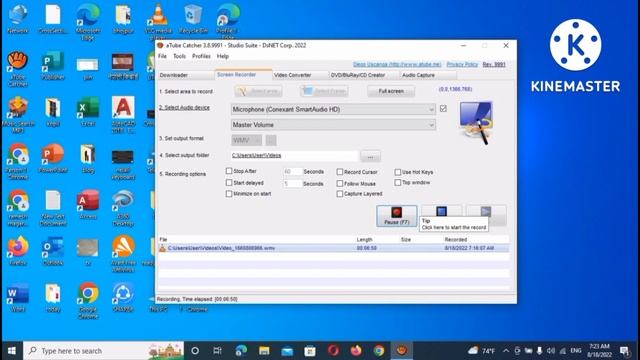This screenshot has height=360, width=640.
Task: Switch to the Video Converter tab
Action: click(x=300, y=75)
